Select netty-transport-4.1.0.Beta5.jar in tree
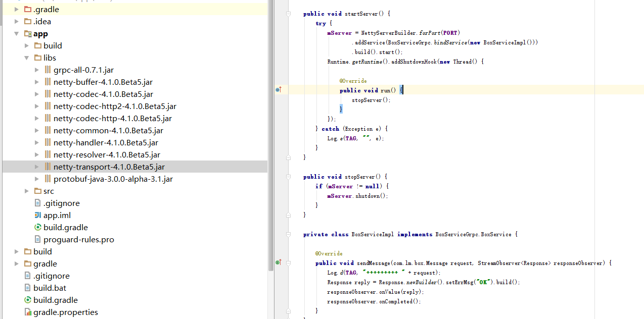 pos(109,167)
